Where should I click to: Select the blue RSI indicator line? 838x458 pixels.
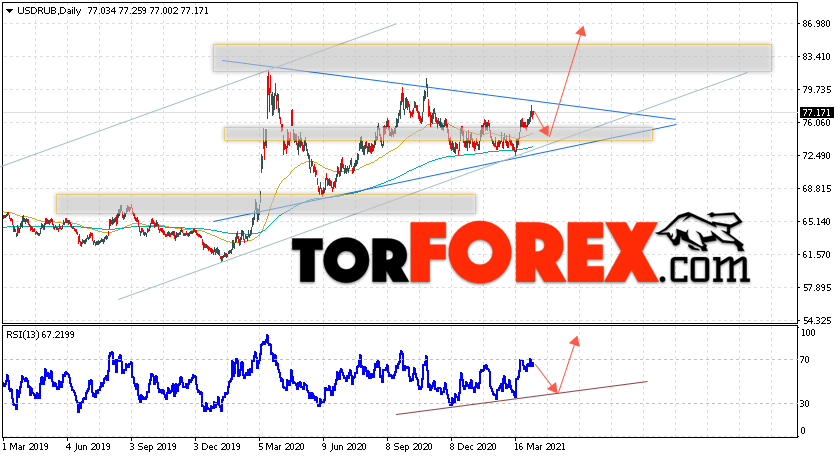[x=267, y=374]
